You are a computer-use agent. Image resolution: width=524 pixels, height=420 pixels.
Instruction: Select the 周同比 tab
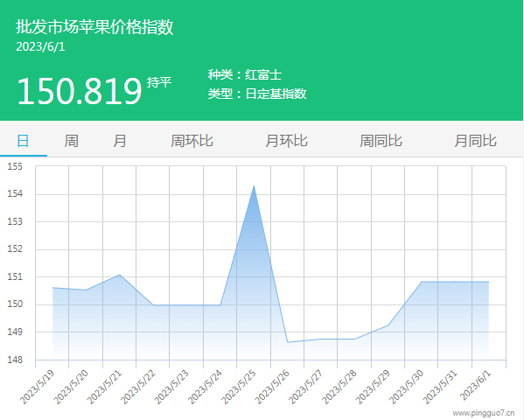click(x=381, y=141)
